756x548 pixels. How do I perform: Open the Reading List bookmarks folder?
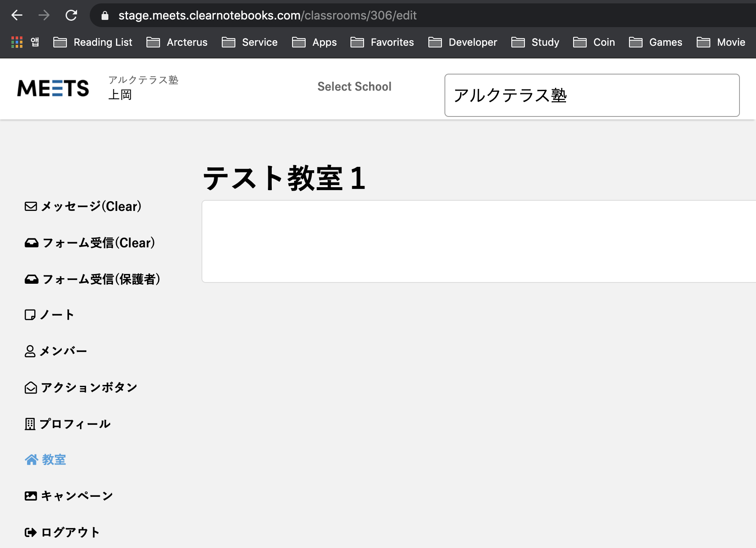[93, 42]
